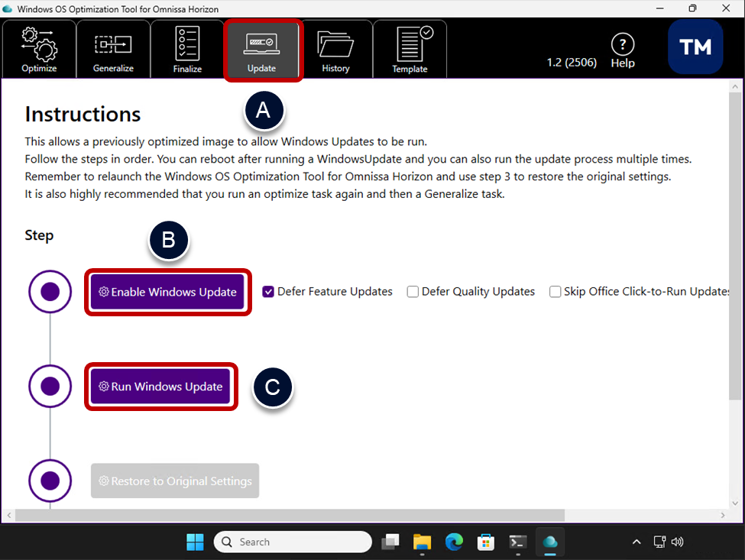The height and width of the screenshot is (560, 745).
Task: Uncheck Defer Feature Updates checkbox
Action: click(268, 292)
